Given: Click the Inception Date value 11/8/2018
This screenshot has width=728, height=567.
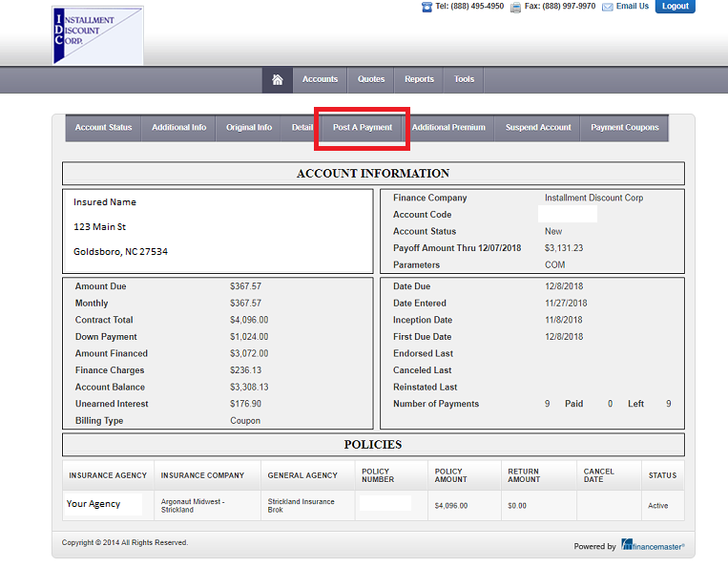Looking at the screenshot, I should point(564,320).
